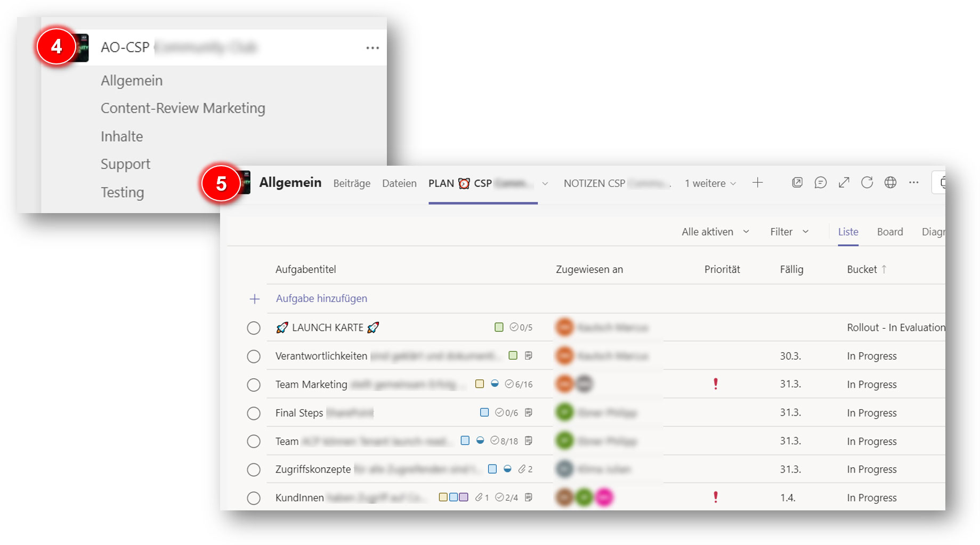Expand the Filter dropdown

click(789, 232)
